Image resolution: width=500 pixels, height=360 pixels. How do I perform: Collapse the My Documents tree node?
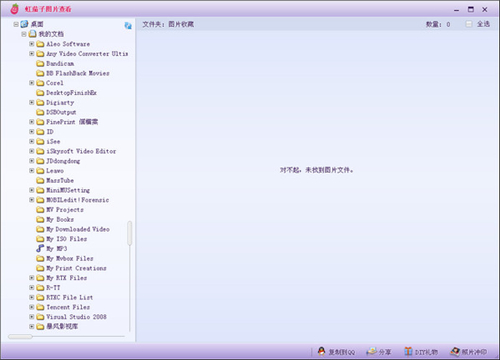(x=24, y=34)
